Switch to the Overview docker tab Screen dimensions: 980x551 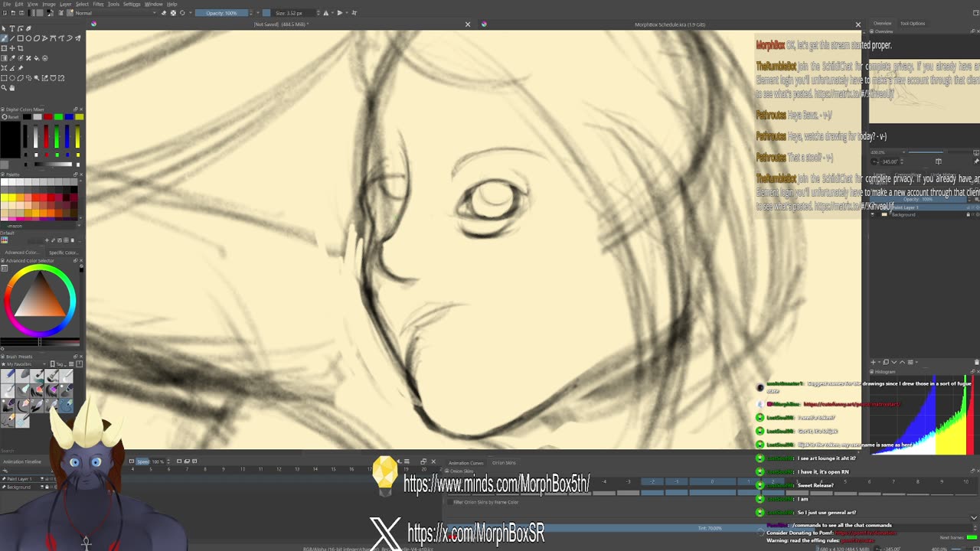tap(883, 24)
